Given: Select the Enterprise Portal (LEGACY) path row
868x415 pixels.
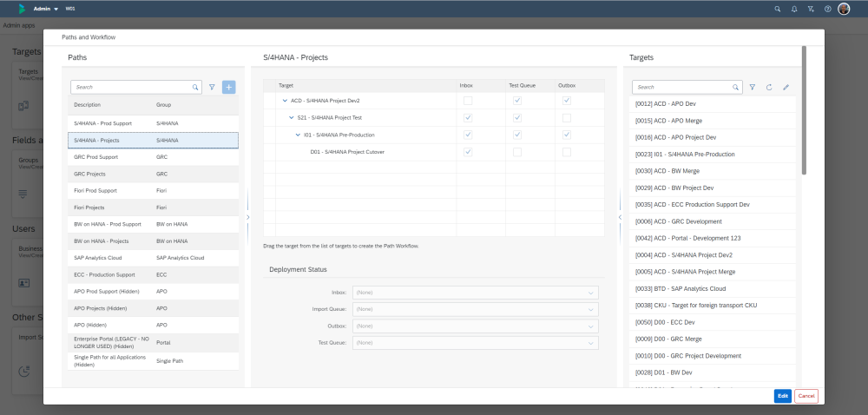Looking at the screenshot, I should click(x=153, y=343).
